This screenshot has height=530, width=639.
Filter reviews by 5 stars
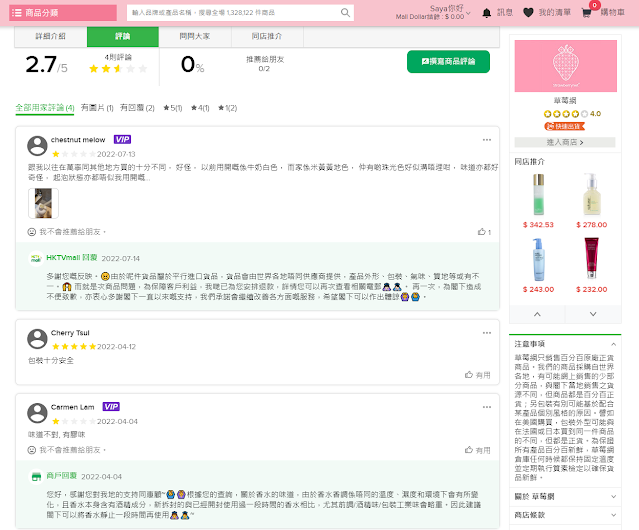coord(173,108)
